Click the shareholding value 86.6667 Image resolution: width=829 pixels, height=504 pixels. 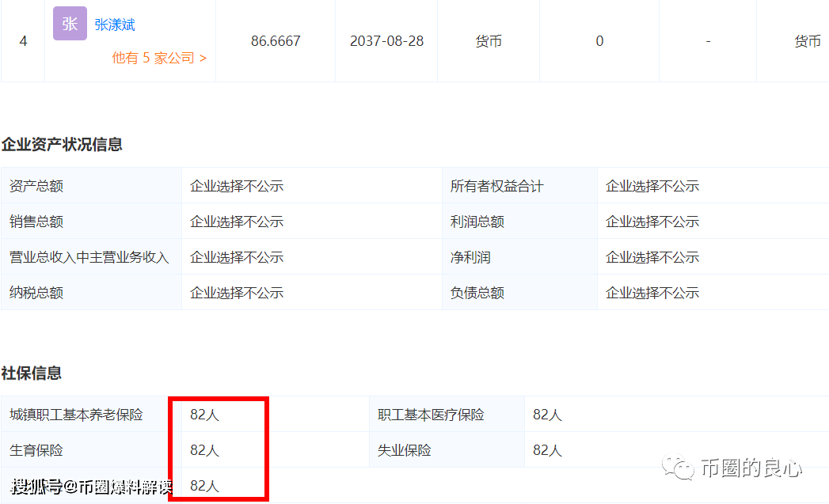[276, 41]
